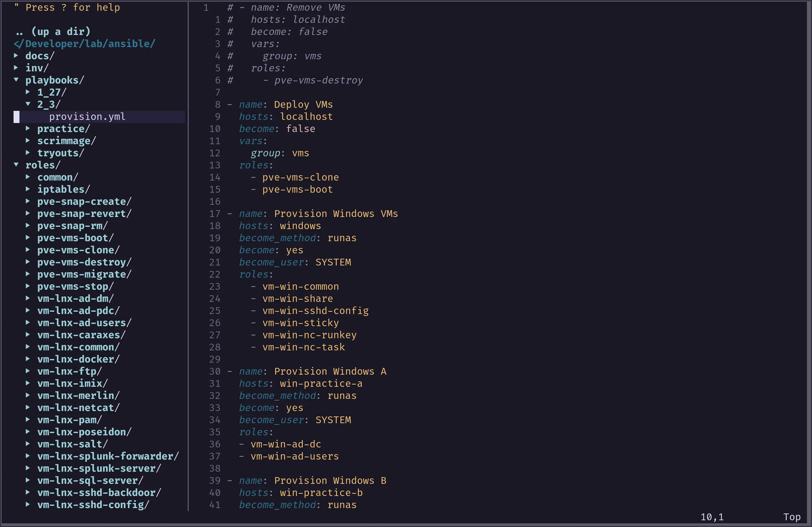Viewport: 812px width, 527px height.
Task: Click 'Press ? for help' header
Action: [x=72, y=8]
